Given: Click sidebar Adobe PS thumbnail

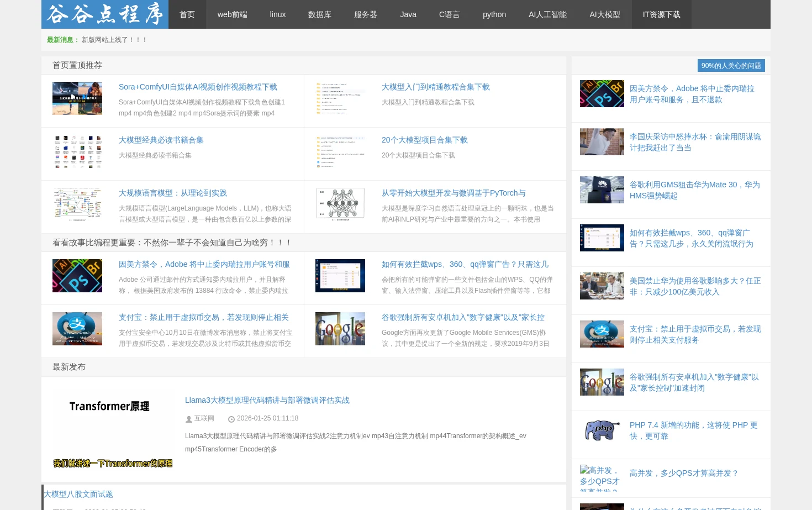Looking at the screenshot, I should tap(602, 93).
